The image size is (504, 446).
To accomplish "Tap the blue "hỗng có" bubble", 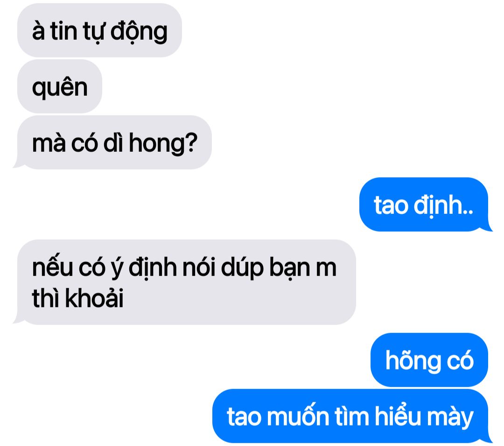I will [x=429, y=360].
